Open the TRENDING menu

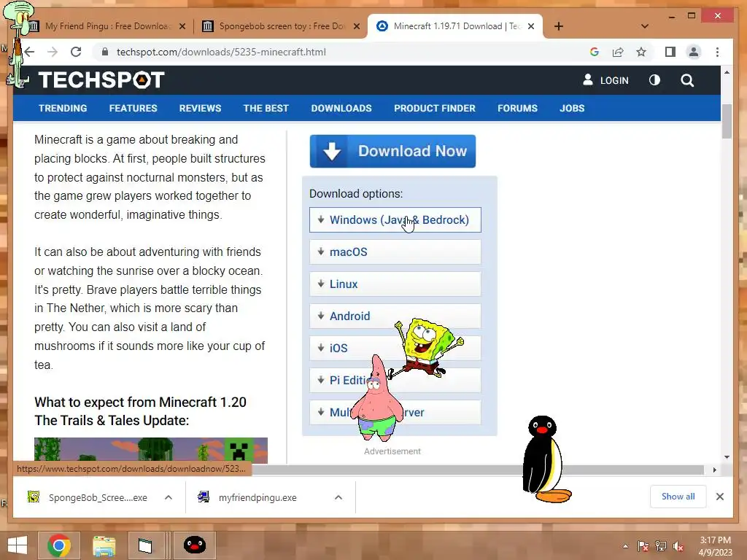click(63, 108)
